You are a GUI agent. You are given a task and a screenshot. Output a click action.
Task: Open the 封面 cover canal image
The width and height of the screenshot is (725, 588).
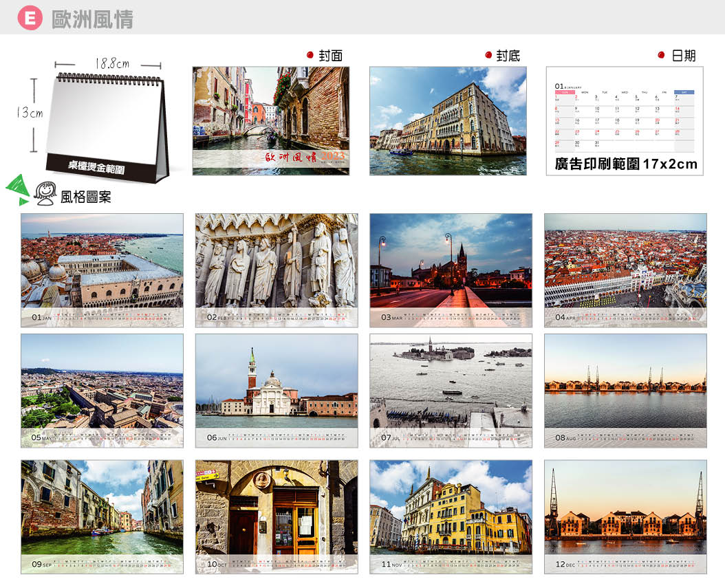coord(271,120)
